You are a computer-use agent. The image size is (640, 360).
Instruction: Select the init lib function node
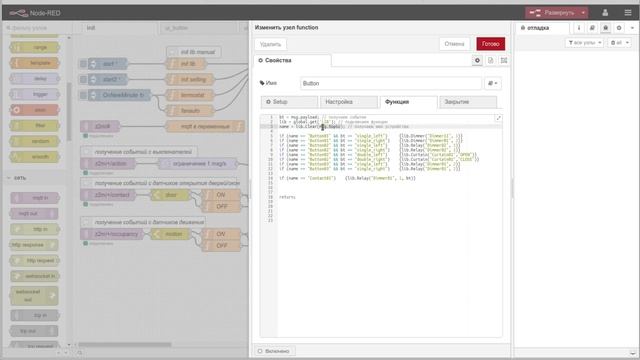click(x=187, y=64)
